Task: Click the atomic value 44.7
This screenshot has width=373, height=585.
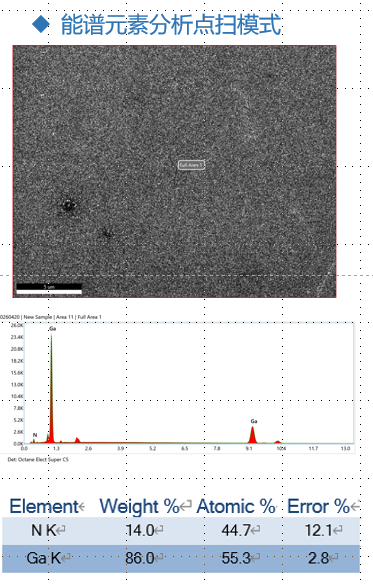Action: tap(236, 530)
